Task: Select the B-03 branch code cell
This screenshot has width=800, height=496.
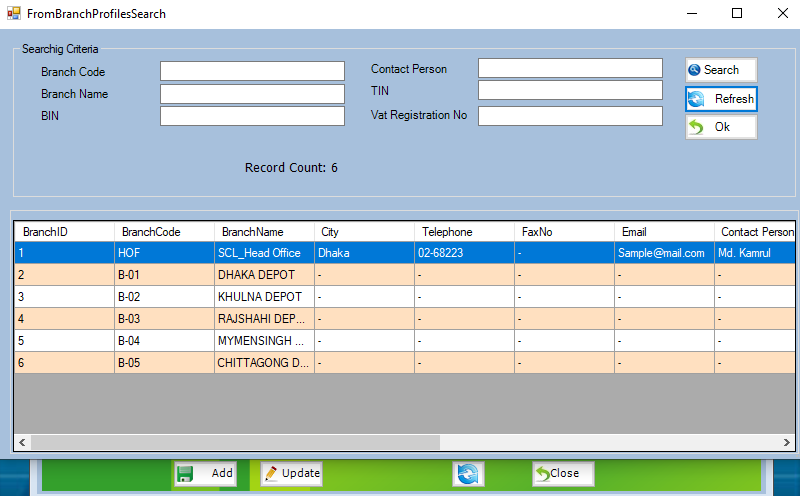Action: 164,318
